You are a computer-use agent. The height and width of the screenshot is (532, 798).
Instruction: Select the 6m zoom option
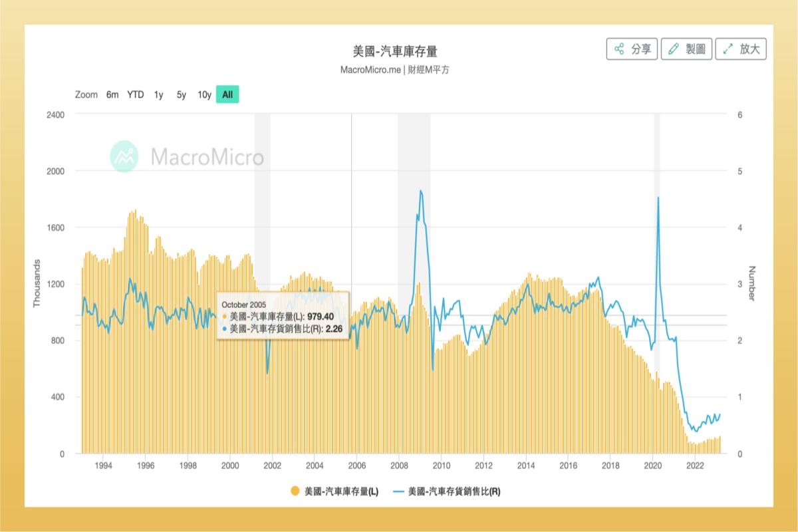[x=112, y=95]
